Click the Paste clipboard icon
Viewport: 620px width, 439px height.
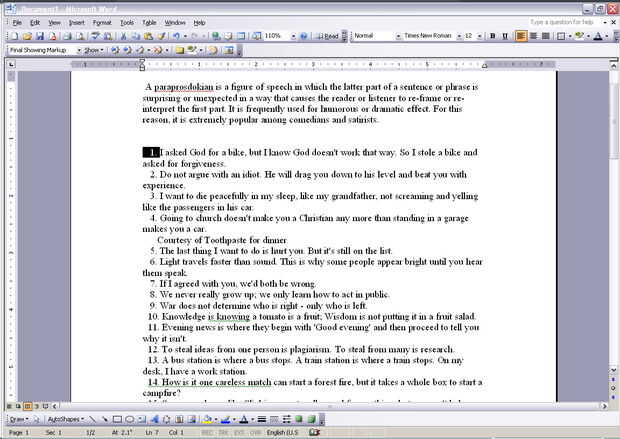148,36
